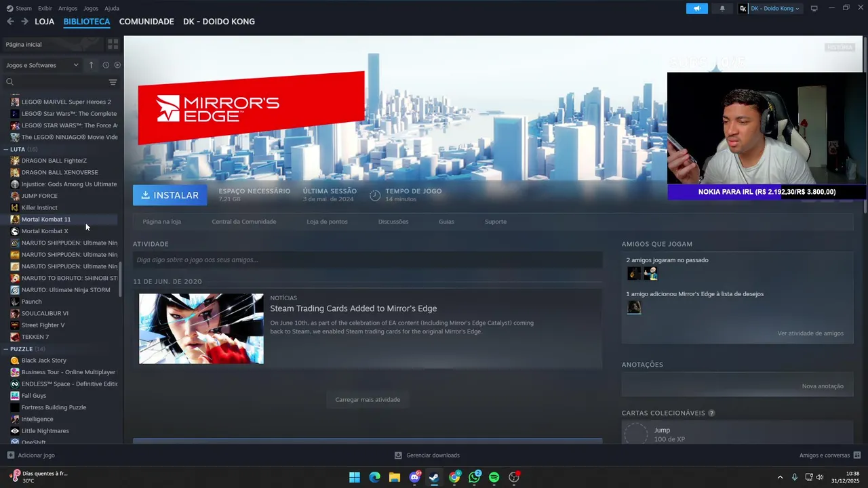Select Mortal Kombat 11 game icon
Screen dimensions: 868x488
pos(15,220)
